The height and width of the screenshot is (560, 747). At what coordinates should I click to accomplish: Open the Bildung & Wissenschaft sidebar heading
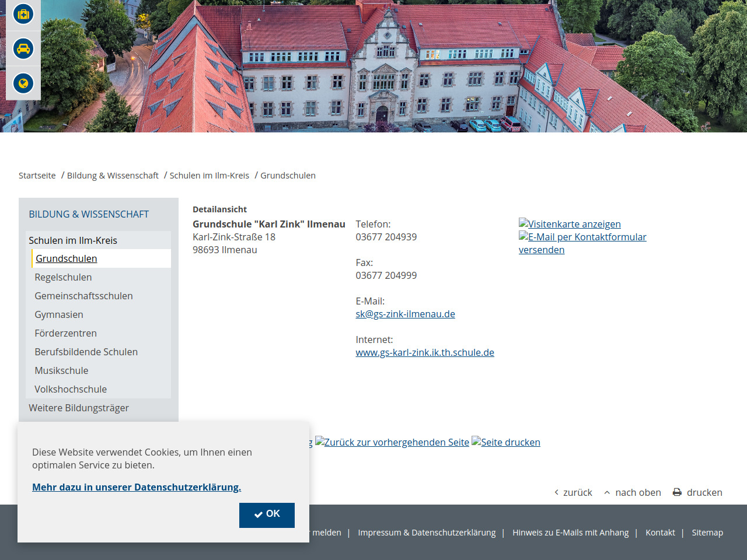point(89,214)
